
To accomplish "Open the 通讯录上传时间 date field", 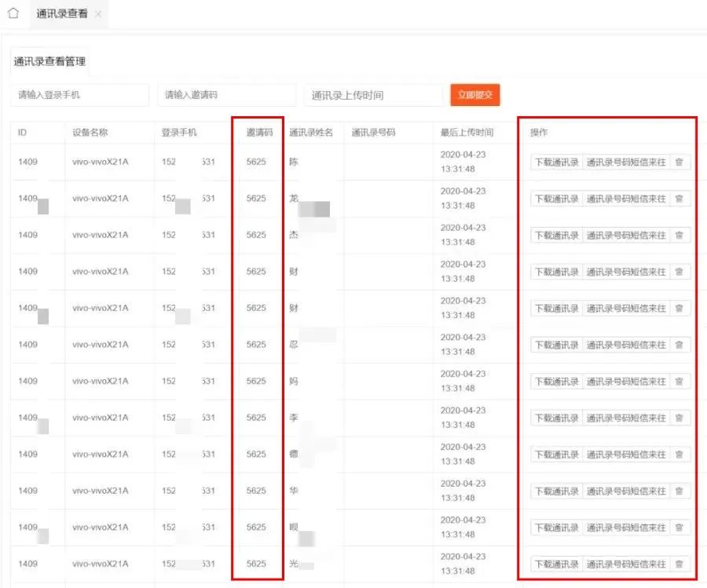I will click(x=373, y=95).
